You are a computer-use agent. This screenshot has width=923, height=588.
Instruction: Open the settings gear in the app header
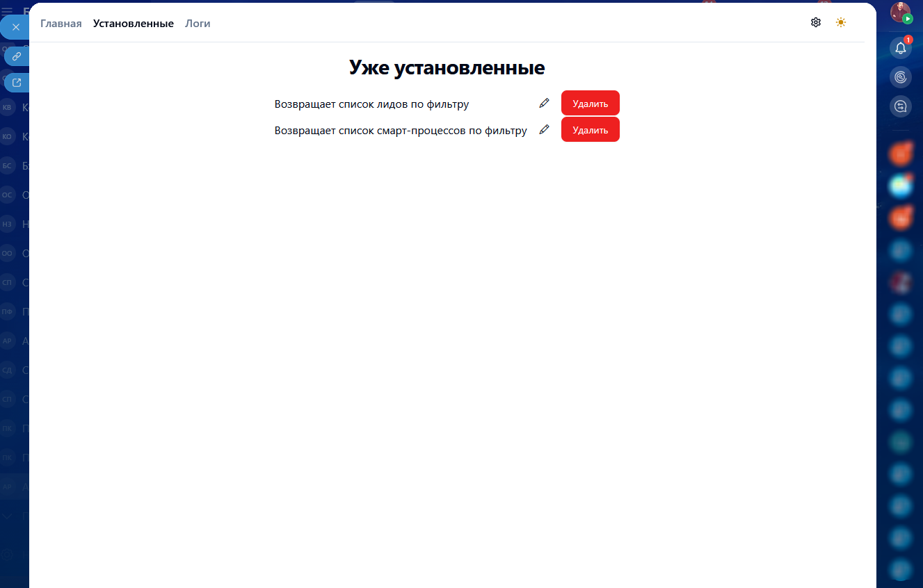tap(816, 22)
